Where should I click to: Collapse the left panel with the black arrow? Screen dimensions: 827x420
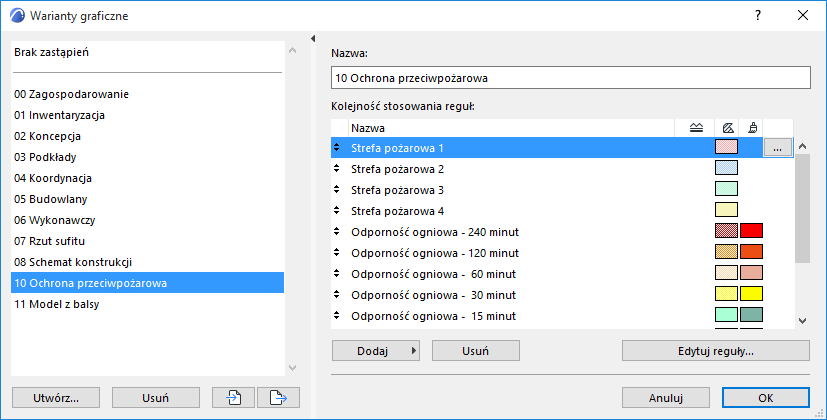313,39
